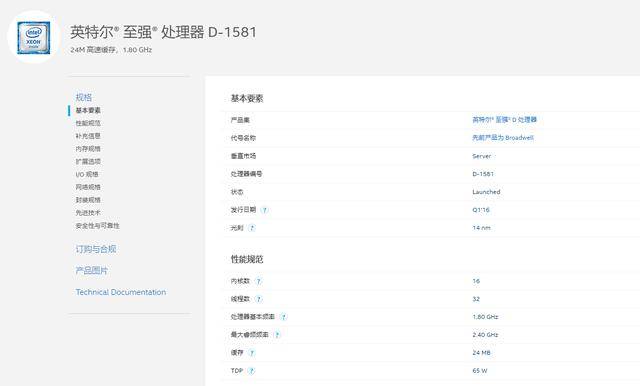Click the 处理器编号 row label
This screenshot has width=640, height=386.
point(247,174)
